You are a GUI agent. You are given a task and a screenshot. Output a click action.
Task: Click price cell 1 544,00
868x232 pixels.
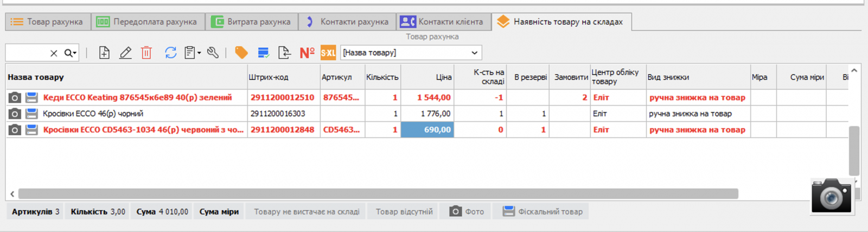[x=427, y=98]
